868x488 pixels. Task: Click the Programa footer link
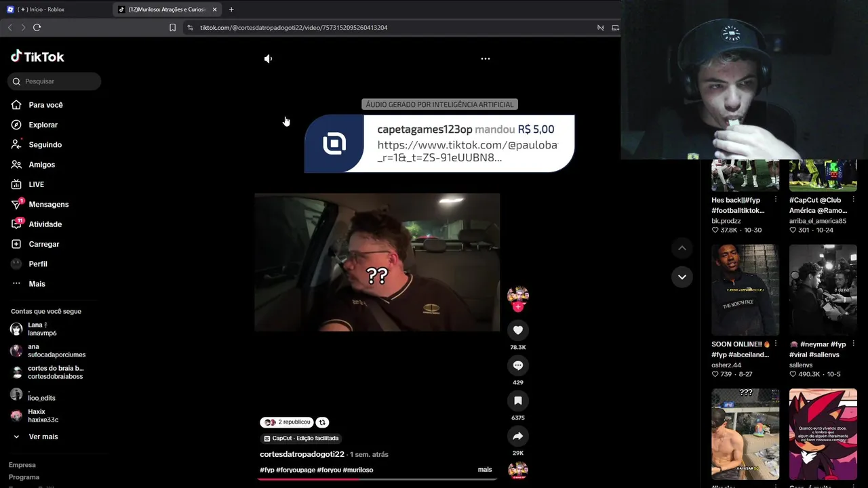pos(24,477)
